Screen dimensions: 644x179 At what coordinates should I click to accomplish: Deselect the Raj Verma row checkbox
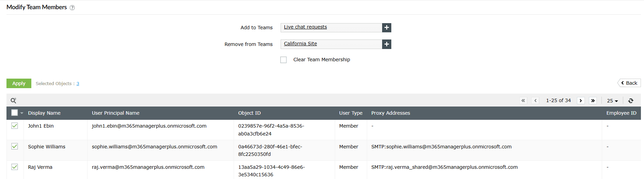[15, 167]
